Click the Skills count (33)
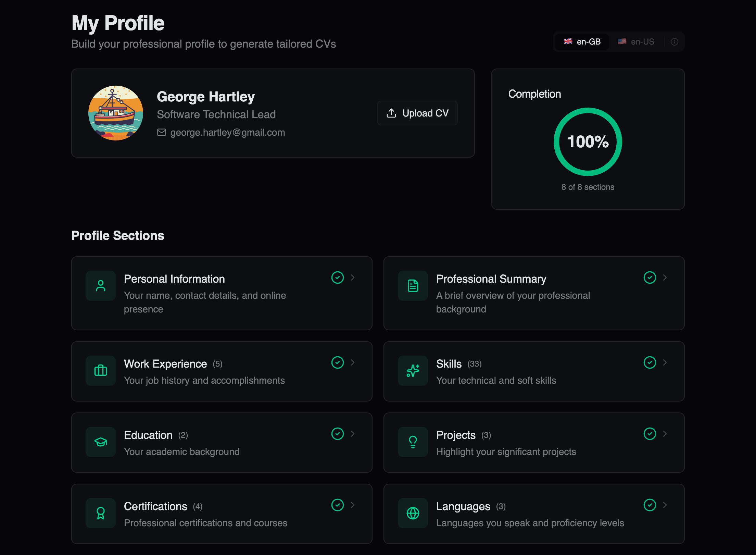756x555 pixels. pos(475,364)
